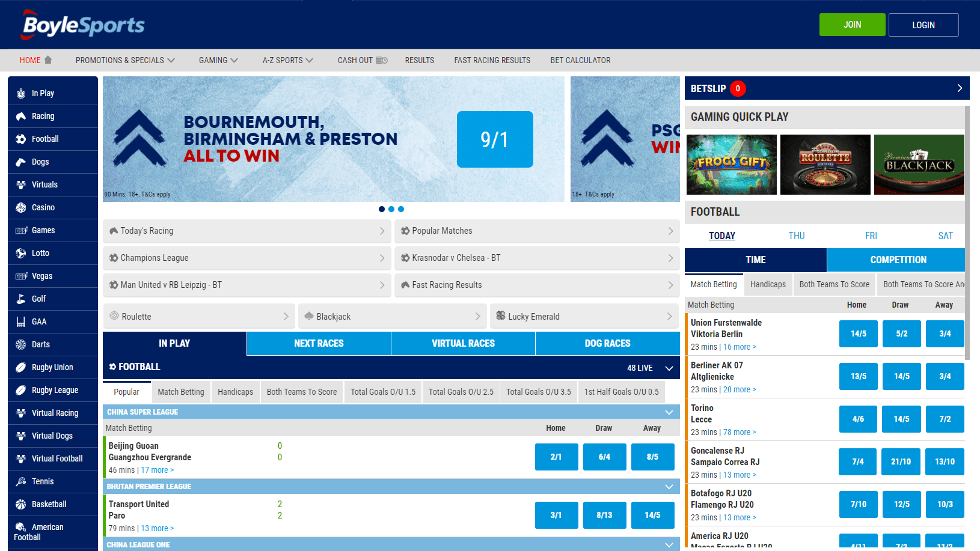Image resolution: width=980 pixels, height=551 pixels.
Task: Collapse the China Super League section
Action: [669, 412]
